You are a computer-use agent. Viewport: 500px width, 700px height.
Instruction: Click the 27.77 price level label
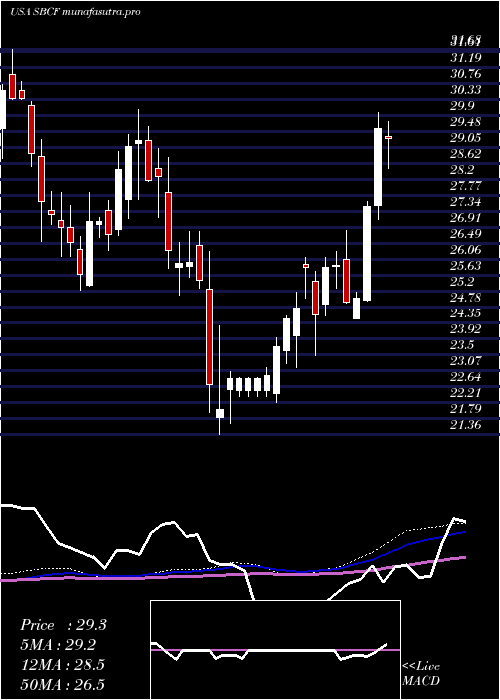(466, 186)
